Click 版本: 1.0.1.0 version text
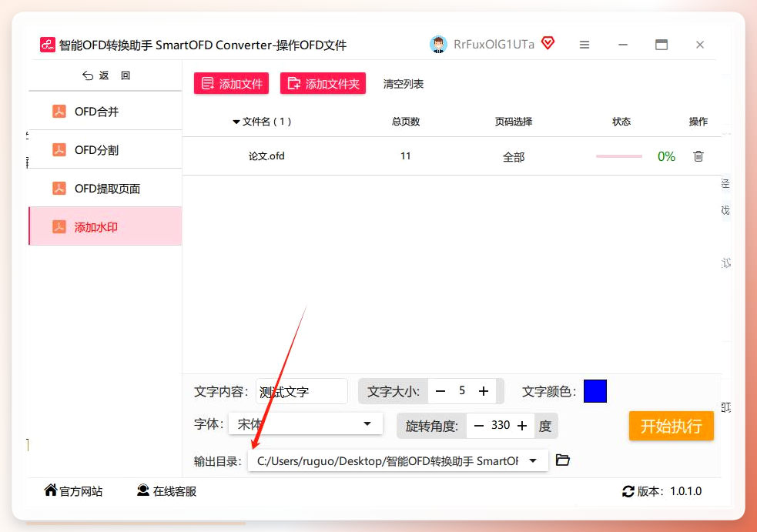Image resolution: width=757 pixels, height=532 pixels. point(670,491)
